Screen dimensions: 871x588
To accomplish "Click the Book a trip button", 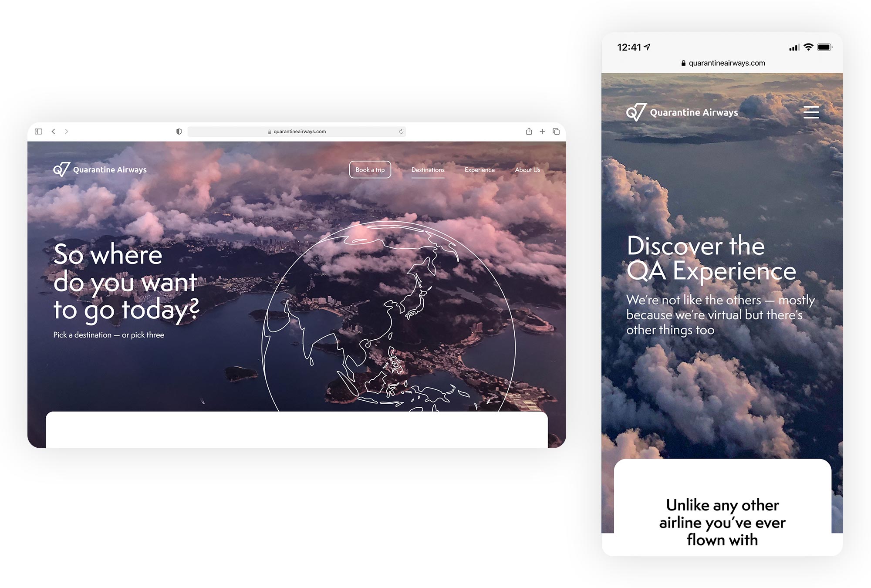I will click(370, 169).
